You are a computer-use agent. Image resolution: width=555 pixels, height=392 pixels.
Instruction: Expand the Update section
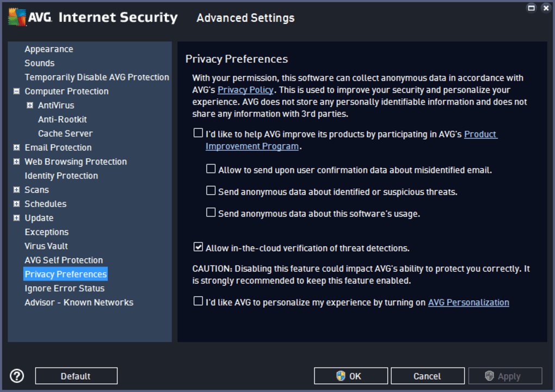[x=16, y=217]
